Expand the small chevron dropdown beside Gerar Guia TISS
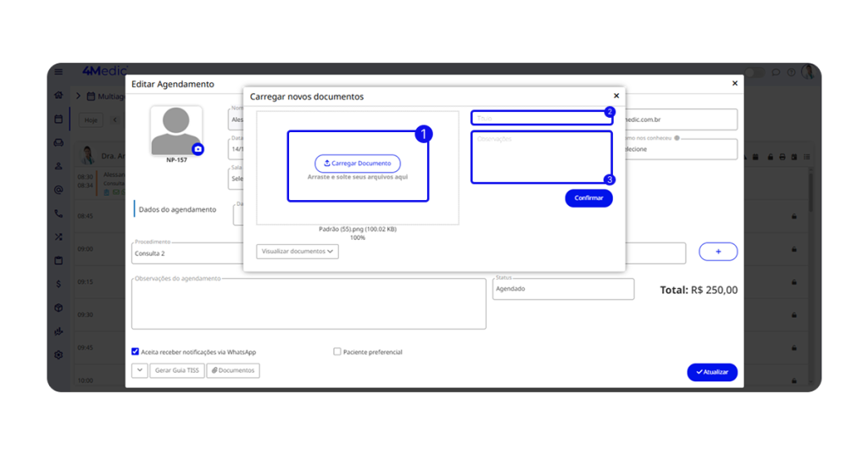 [140, 370]
